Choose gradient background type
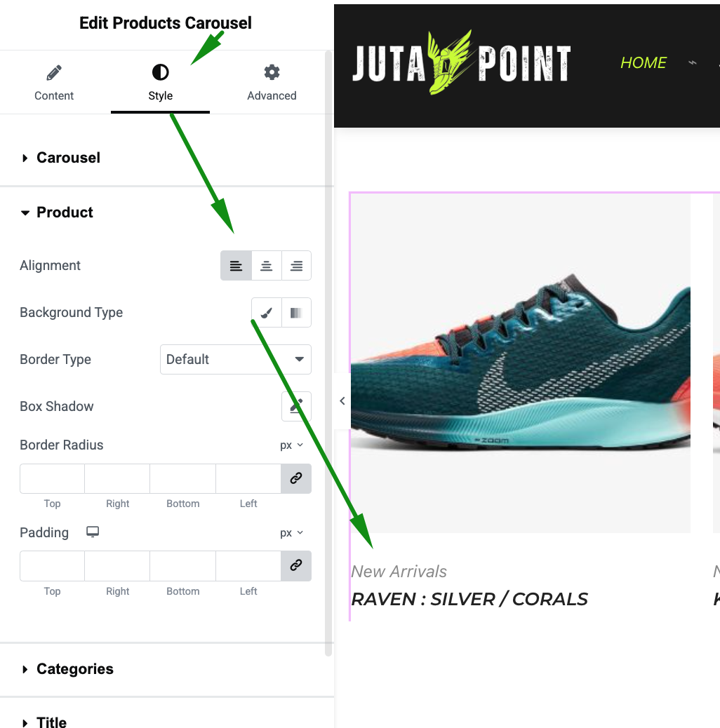 coord(296,313)
